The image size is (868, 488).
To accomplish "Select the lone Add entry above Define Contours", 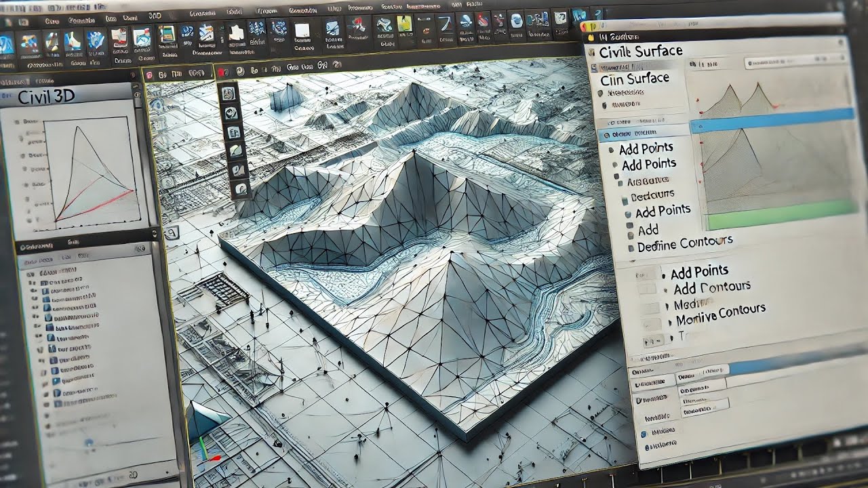I will tap(648, 230).
